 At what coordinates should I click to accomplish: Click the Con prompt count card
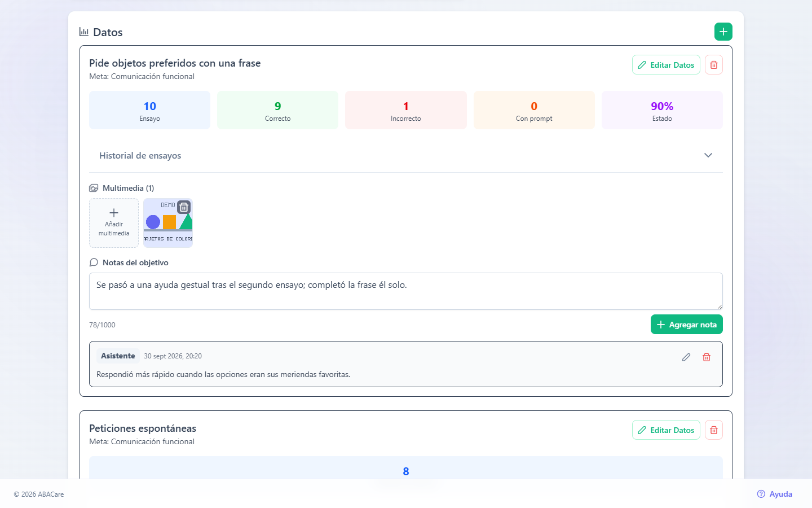[534, 110]
